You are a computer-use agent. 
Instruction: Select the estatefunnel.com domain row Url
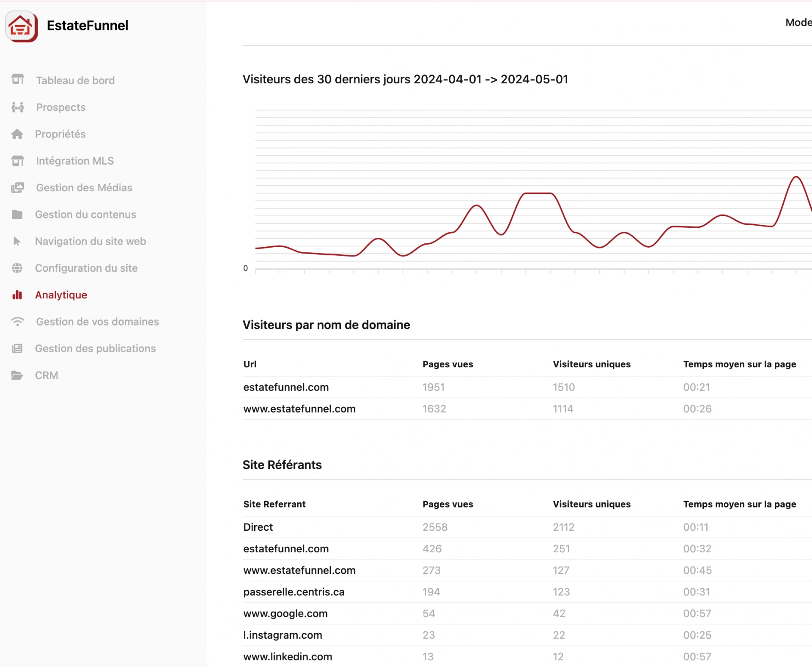click(x=286, y=387)
